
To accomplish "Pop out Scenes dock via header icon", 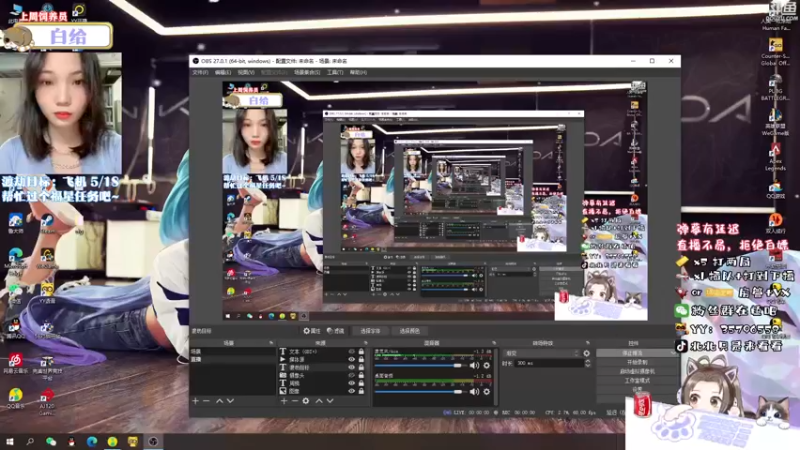I will [x=271, y=343].
